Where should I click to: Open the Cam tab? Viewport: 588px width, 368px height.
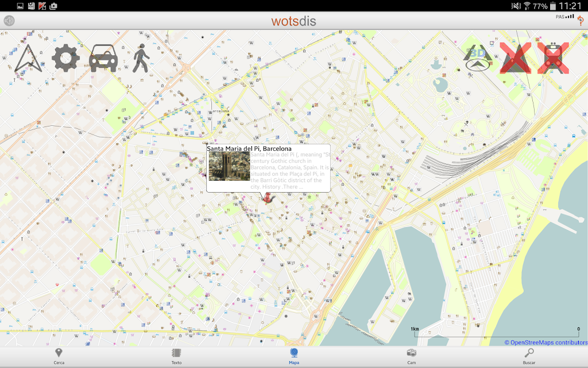411,356
